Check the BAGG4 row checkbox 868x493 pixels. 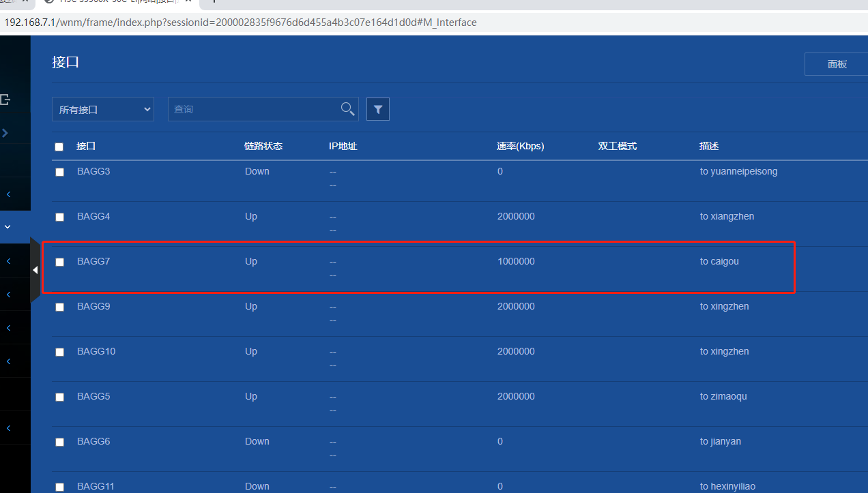(x=59, y=217)
